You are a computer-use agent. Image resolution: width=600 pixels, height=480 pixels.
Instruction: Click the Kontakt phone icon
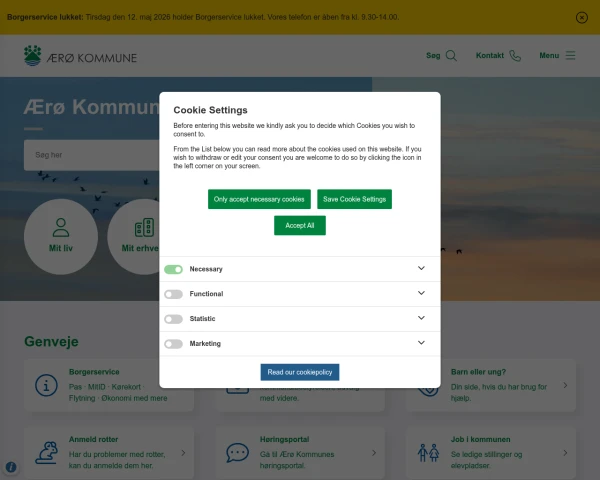[x=515, y=56]
